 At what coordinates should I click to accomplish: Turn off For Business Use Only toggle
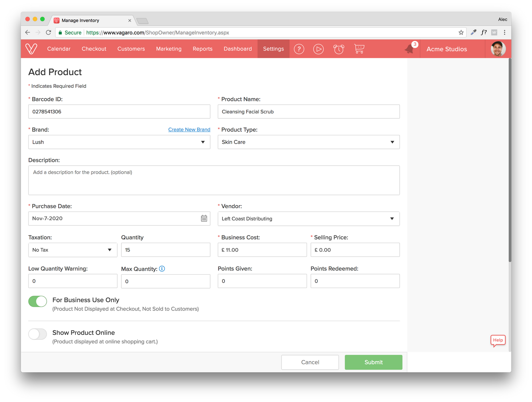[38, 301]
